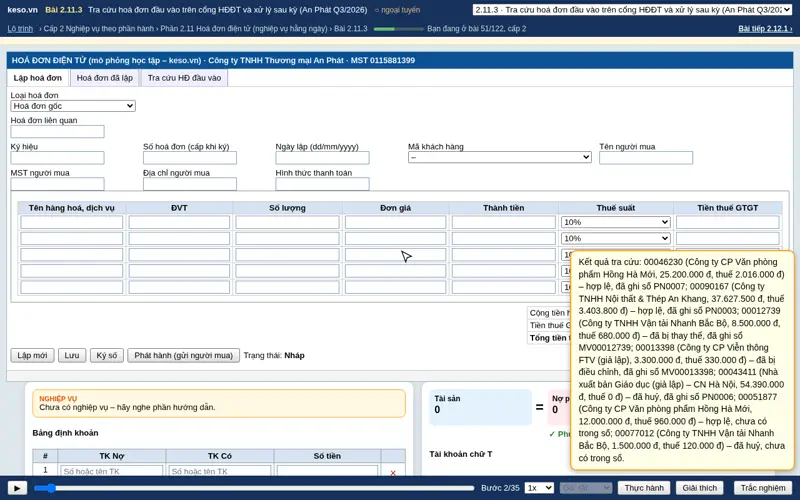The width and height of the screenshot is (800, 500).
Task: Focus the TK Nợ account input
Action: 112,471
